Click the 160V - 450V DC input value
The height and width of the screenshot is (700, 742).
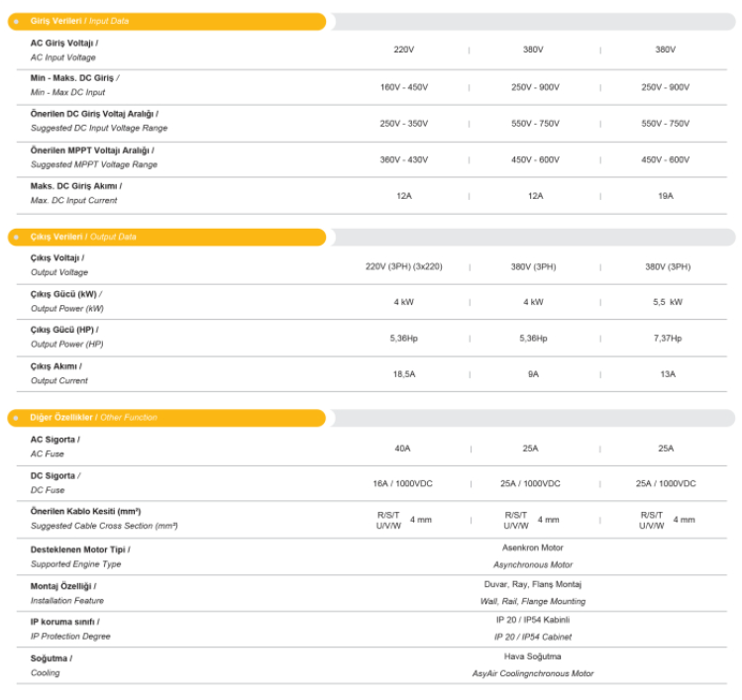pyautogui.click(x=403, y=87)
